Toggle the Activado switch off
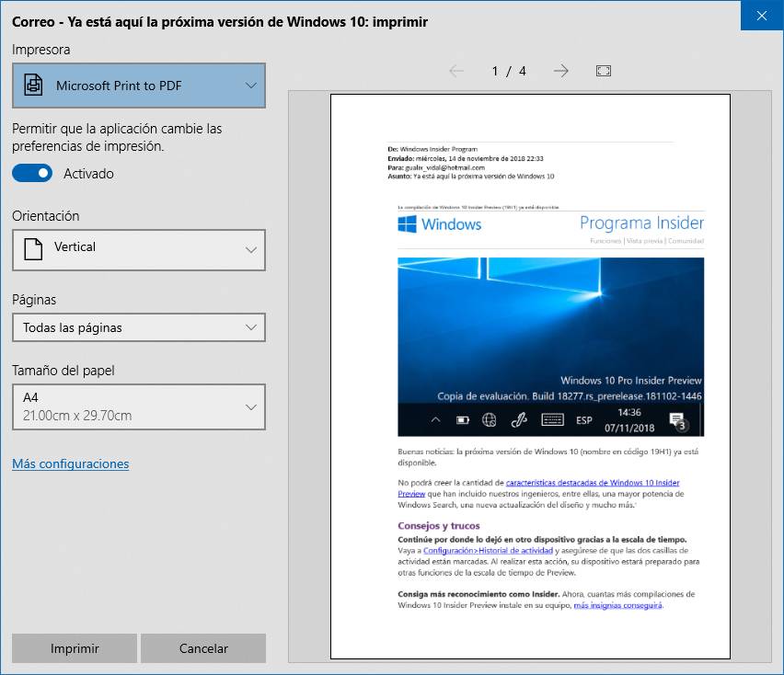 [x=32, y=173]
